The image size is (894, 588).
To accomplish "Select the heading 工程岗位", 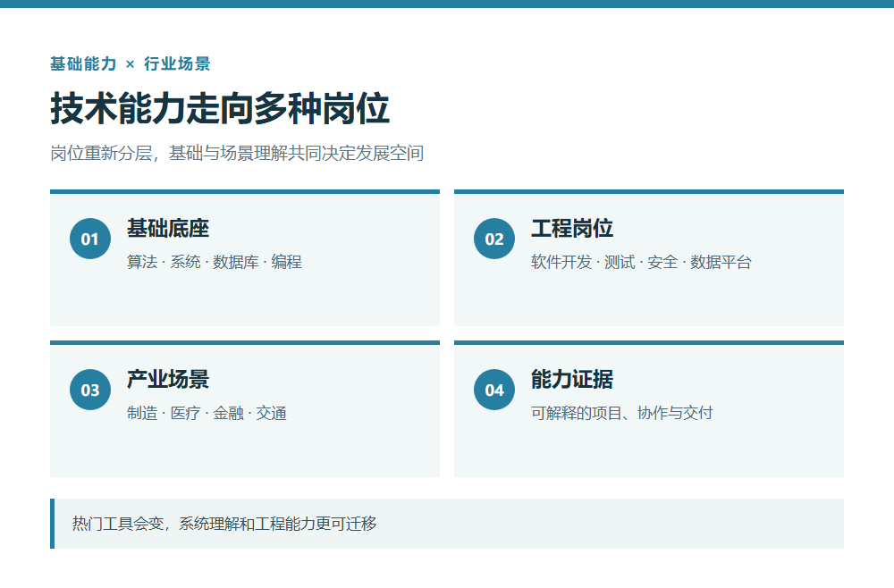I will click(572, 229).
